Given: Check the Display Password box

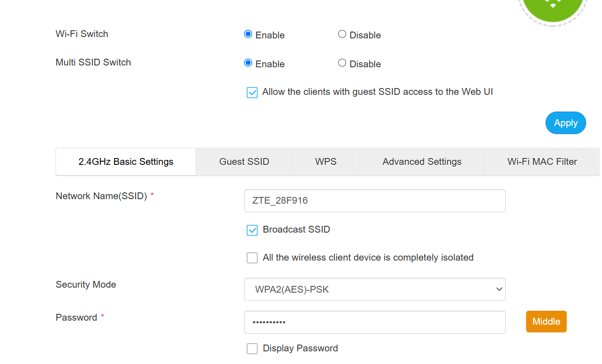Looking at the screenshot, I should pyautogui.click(x=252, y=349).
